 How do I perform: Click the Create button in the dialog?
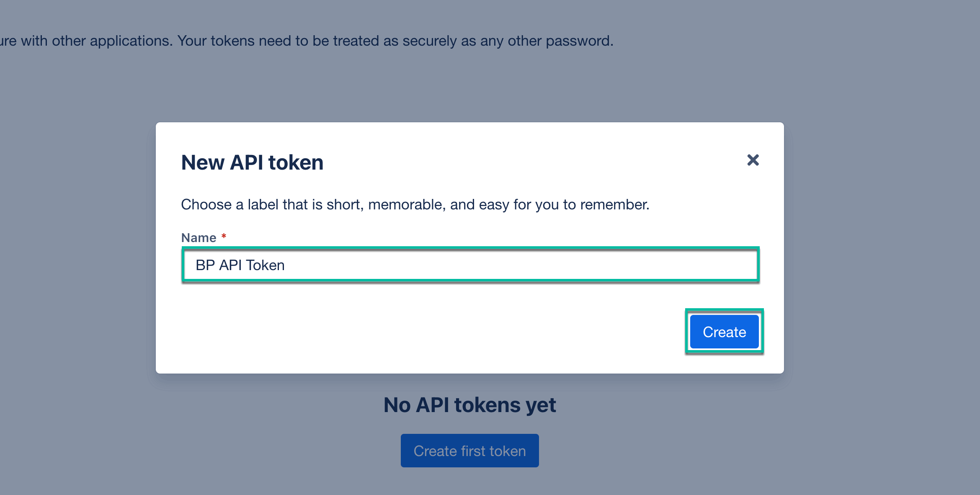[724, 332]
